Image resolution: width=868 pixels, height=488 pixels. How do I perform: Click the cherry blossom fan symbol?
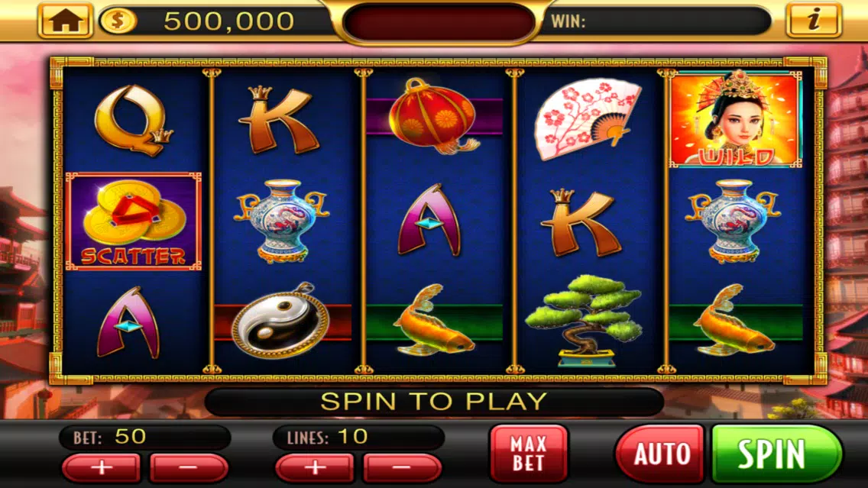(x=587, y=119)
